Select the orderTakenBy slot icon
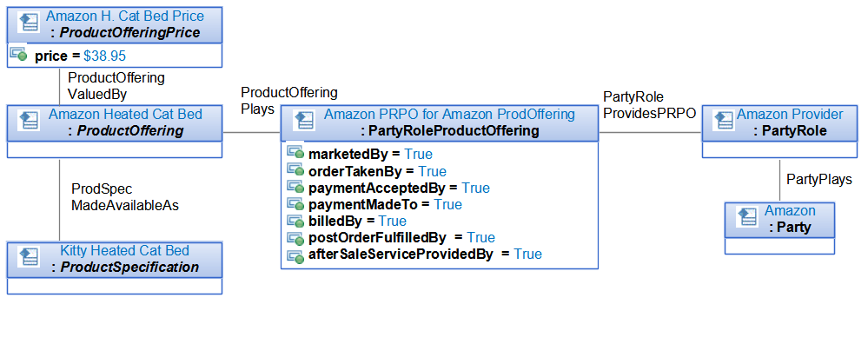The width and height of the screenshot is (868, 344). (x=295, y=169)
